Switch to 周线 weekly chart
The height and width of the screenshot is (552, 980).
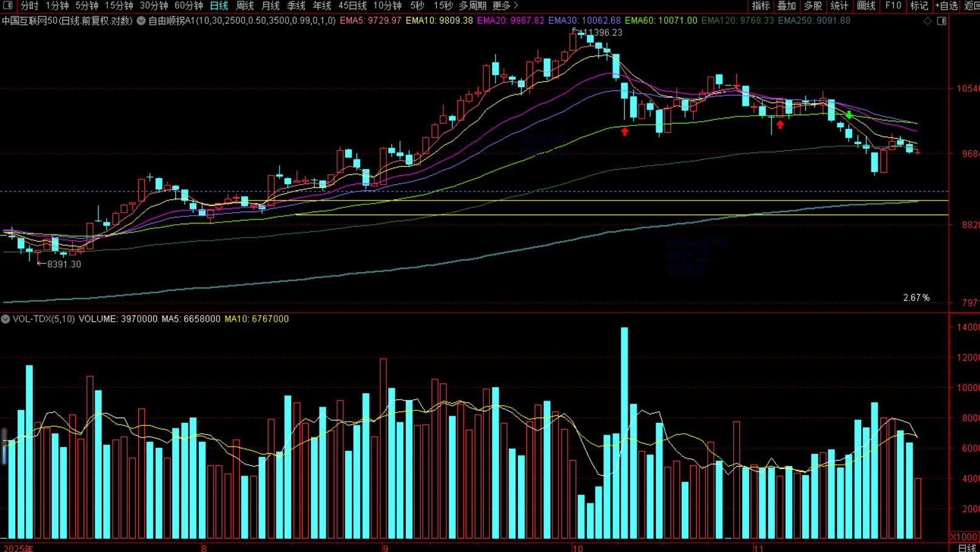244,5
